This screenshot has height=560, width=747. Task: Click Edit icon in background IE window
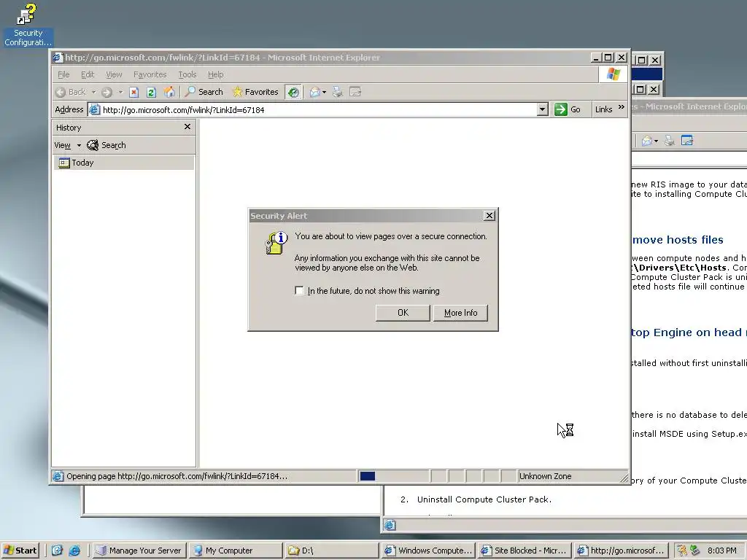coord(687,141)
